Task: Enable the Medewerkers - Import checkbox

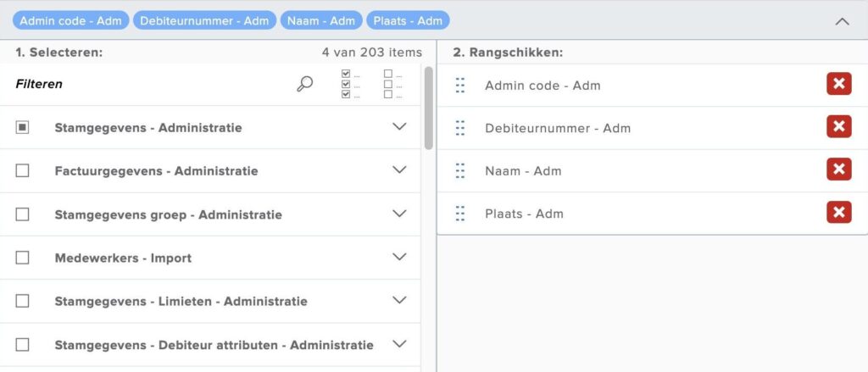Action: [23, 257]
